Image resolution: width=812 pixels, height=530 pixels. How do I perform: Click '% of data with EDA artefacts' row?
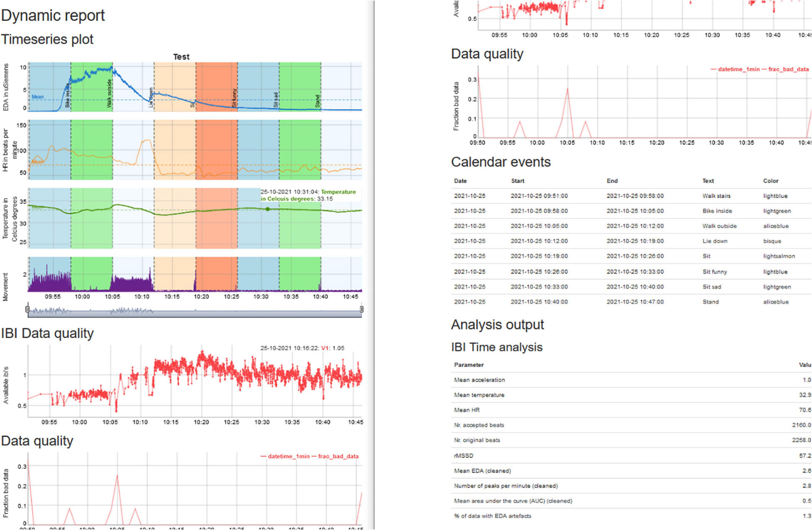click(631, 516)
